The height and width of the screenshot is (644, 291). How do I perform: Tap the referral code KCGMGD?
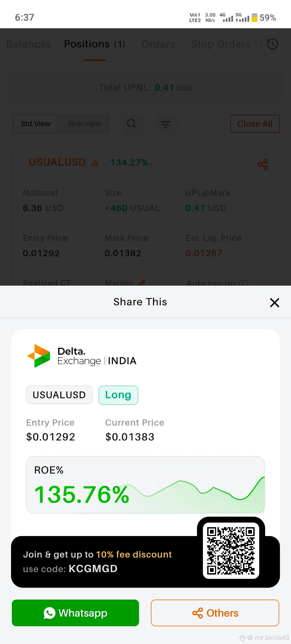click(x=93, y=569)
